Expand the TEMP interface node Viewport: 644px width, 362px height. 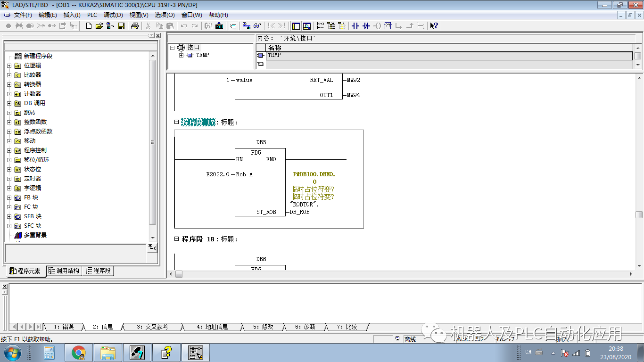pos(182,55)
